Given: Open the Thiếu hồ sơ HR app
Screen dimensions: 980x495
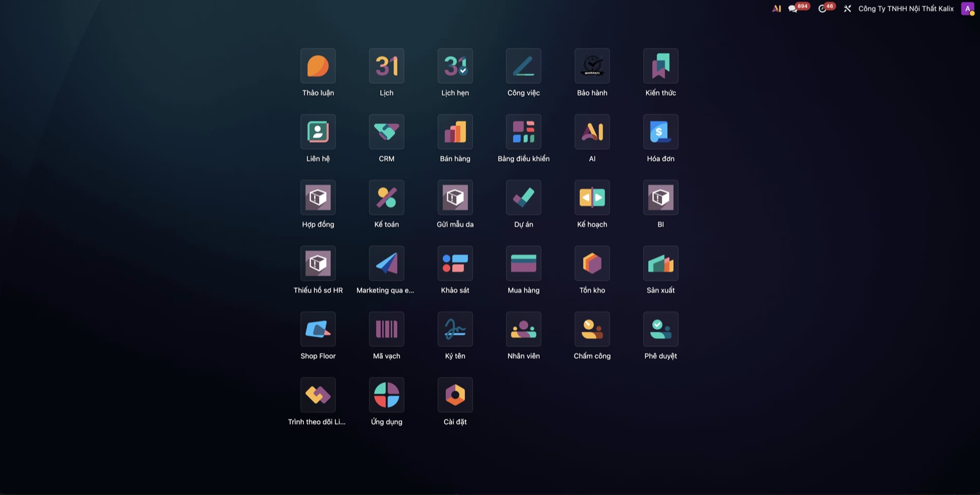Looking at the screenshot, I should pos(318,263).
